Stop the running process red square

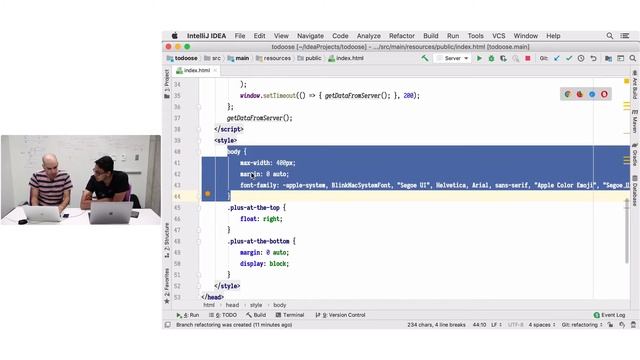(527, 58)
